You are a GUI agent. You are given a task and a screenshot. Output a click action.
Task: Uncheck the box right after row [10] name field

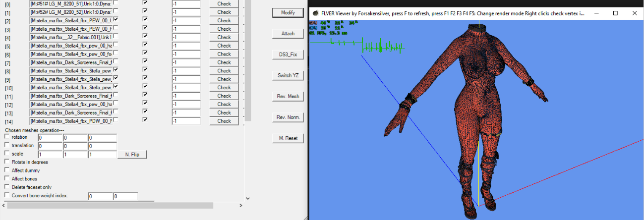point(116,86)
